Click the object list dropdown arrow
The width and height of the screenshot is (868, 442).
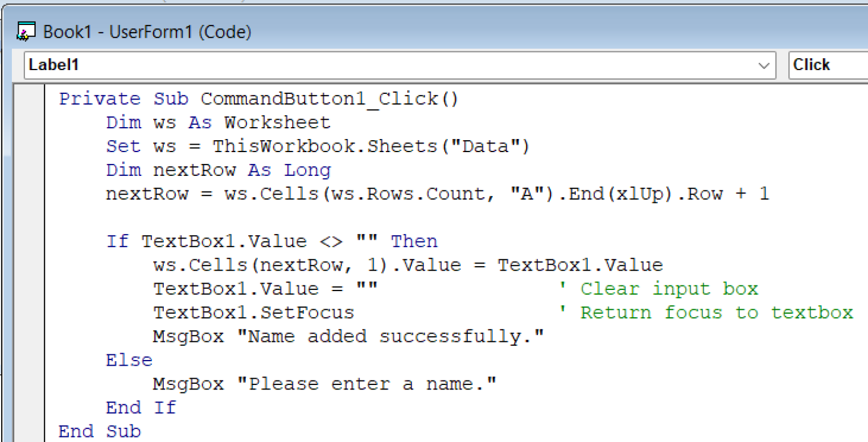point(764,66)
